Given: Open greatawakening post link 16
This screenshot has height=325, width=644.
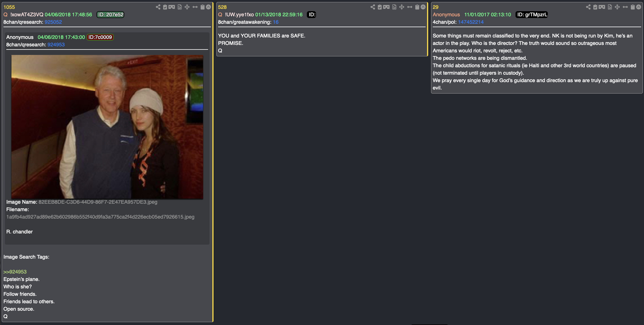Looking at the screenshot, I should (x=275, y=22).
